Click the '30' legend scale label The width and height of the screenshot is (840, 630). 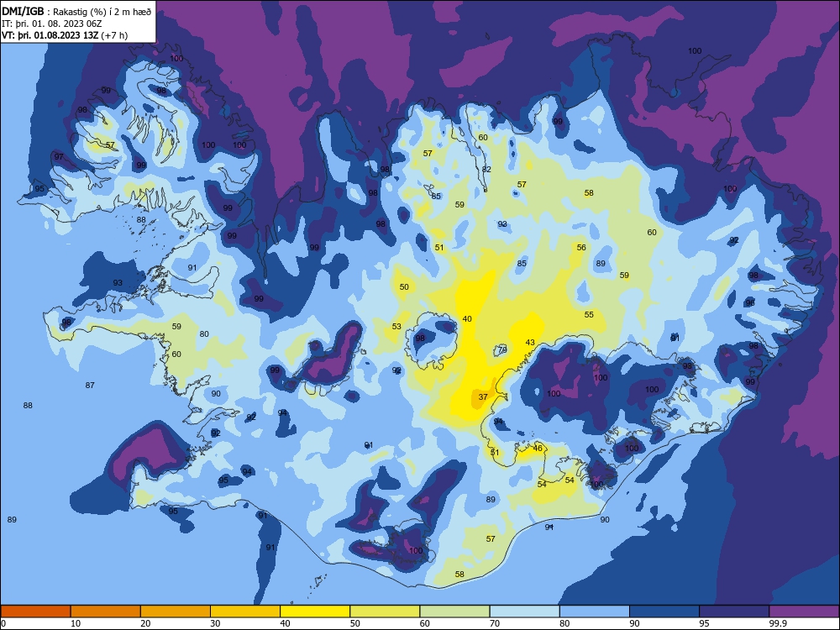click(x=215, y=623)
